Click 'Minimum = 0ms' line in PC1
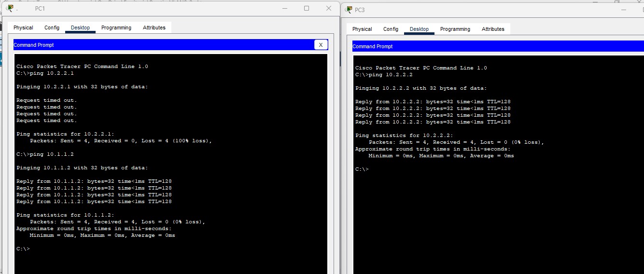Viewport: 644px width, 274px height. [102, 235]
